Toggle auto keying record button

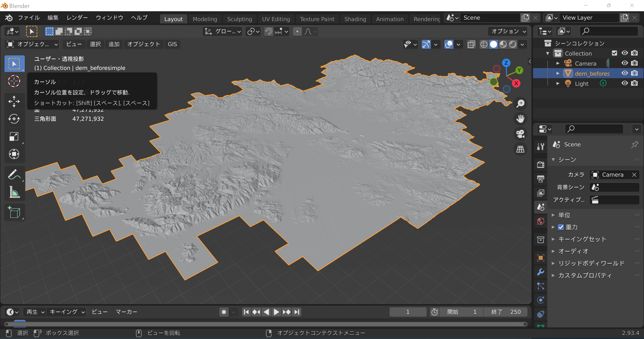tap(224, 312)
